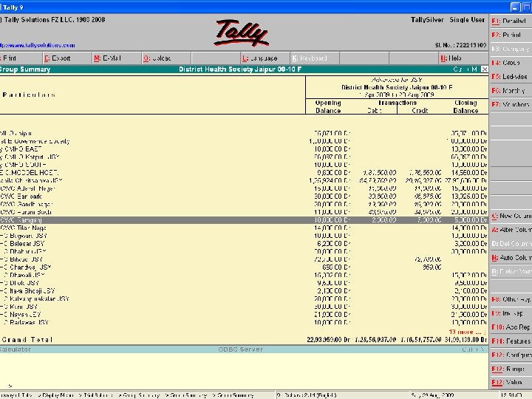Open the Help toolbar button
532x399 pixels.
point(463,58)
